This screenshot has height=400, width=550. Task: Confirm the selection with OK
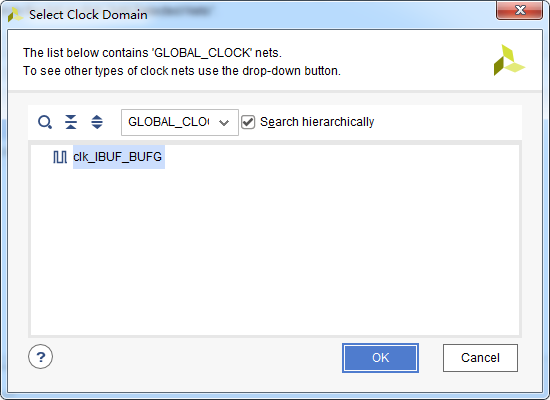click(x=381, y=358)
